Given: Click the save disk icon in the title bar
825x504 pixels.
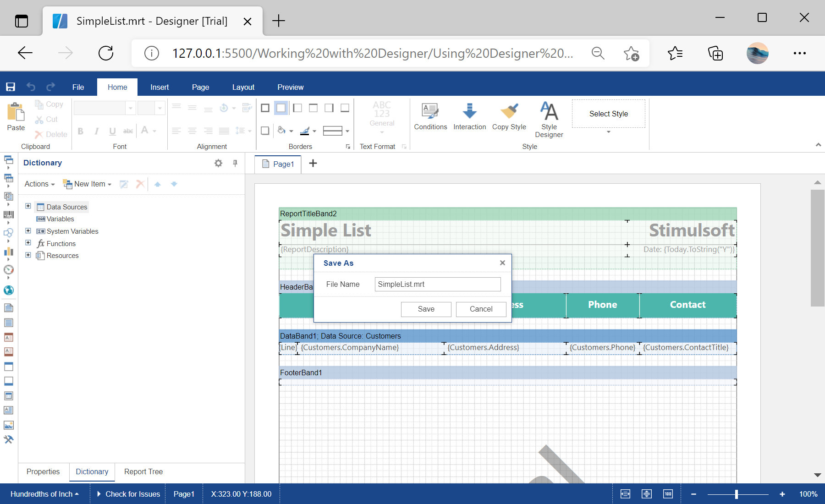Looking at the screenshot, I should (x=11, y=87).
